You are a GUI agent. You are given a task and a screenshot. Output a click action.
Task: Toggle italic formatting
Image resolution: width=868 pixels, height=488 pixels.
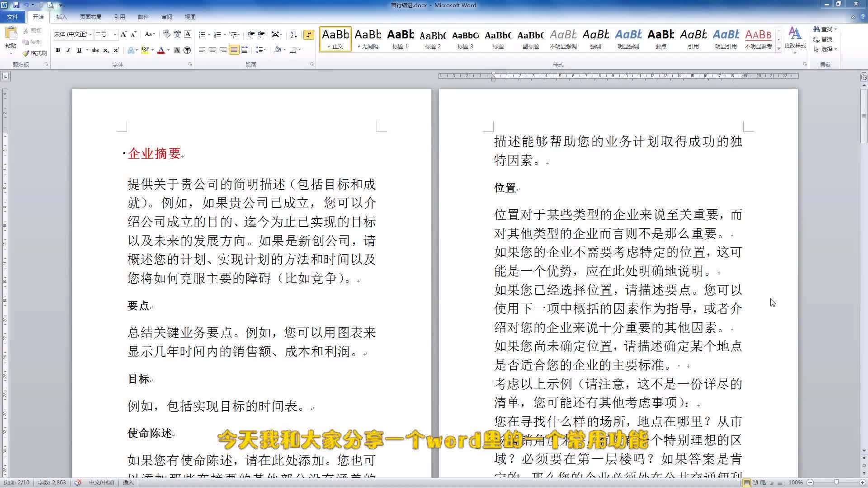[68, 50]
